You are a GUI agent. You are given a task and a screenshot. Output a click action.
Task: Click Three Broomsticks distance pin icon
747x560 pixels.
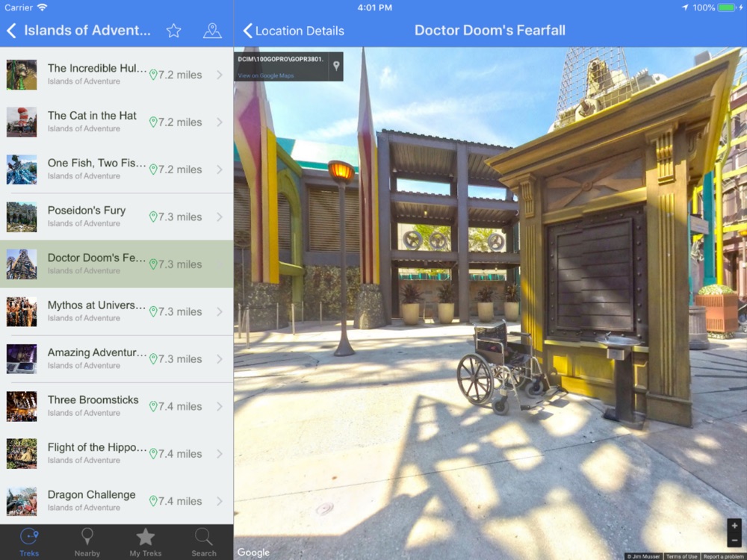pyautogui.click(x=153, y=406)
